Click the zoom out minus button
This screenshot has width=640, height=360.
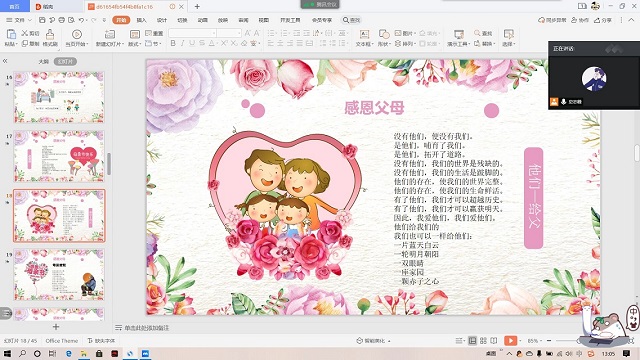coord(549,340)
